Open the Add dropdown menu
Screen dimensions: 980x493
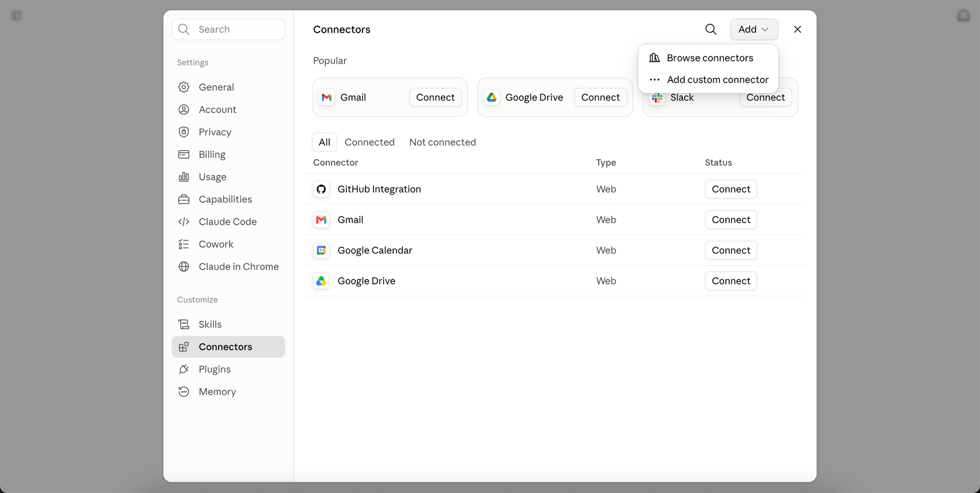[x=754, y=29]
